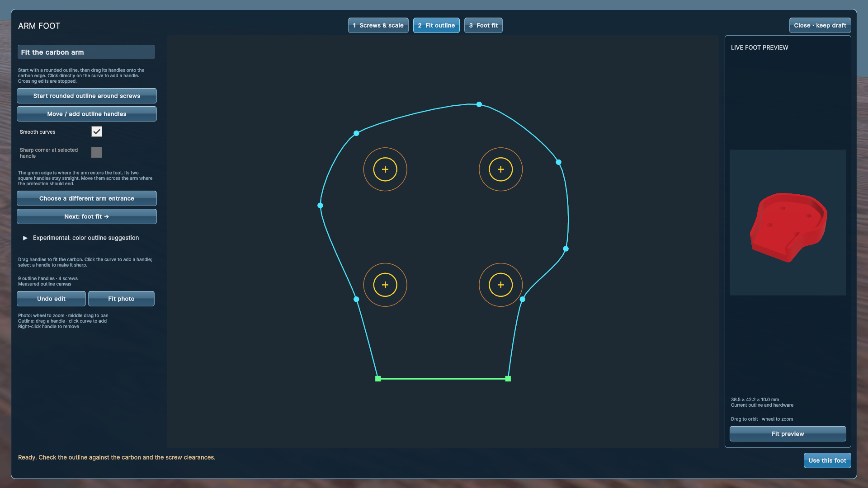This screenshot has height=488, width=868.
Task: Open the Foot fit step tab
Action: coord(483,25)
